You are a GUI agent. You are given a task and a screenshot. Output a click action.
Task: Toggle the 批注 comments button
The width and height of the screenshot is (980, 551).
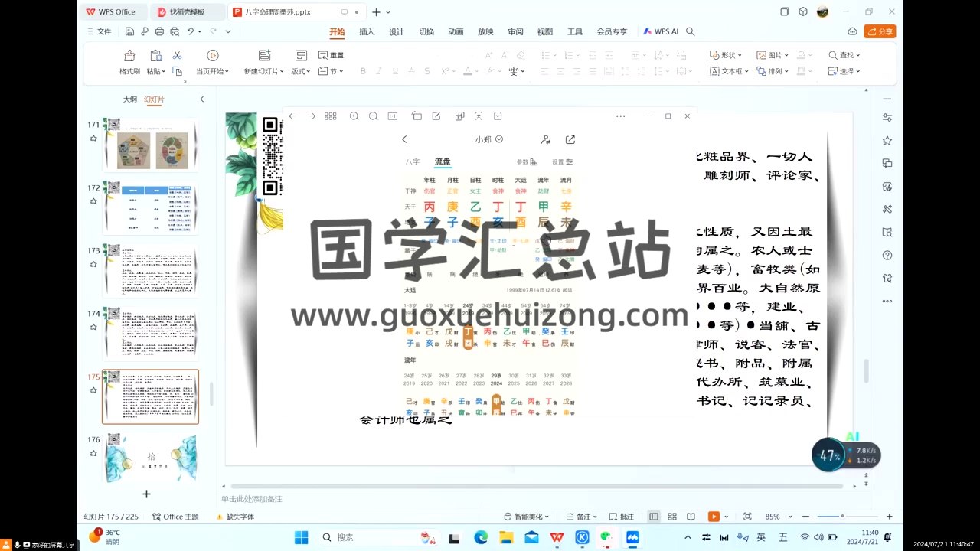click(x=621, y=517)
